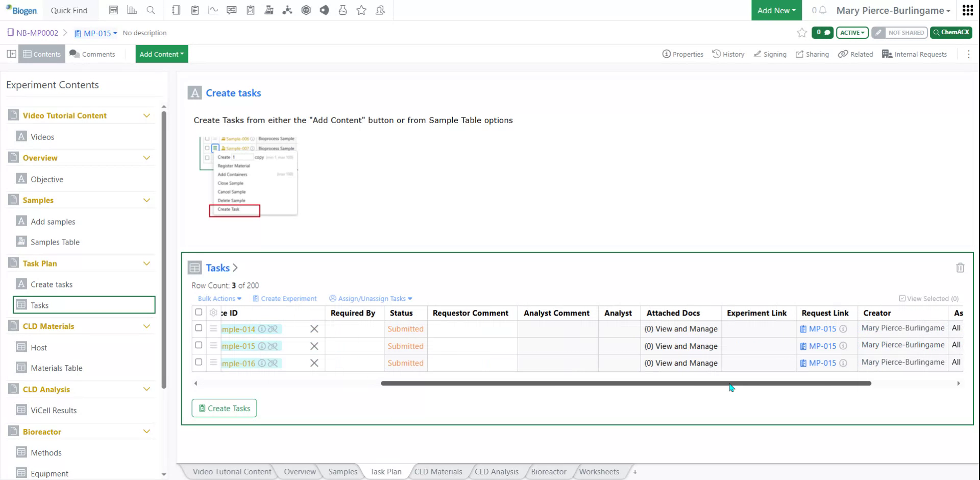Click the trash icon on the Tasks table

point(961,268)
